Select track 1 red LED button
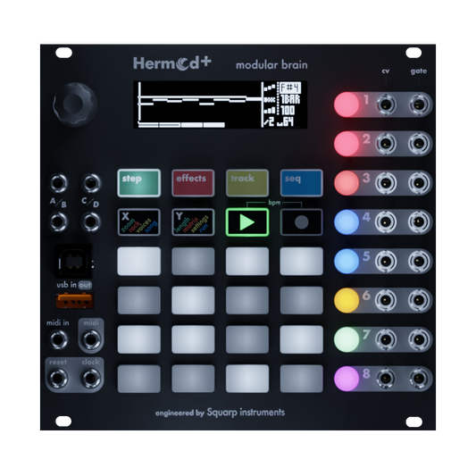This screenshot has height=476, width=476. coord(347,104)
